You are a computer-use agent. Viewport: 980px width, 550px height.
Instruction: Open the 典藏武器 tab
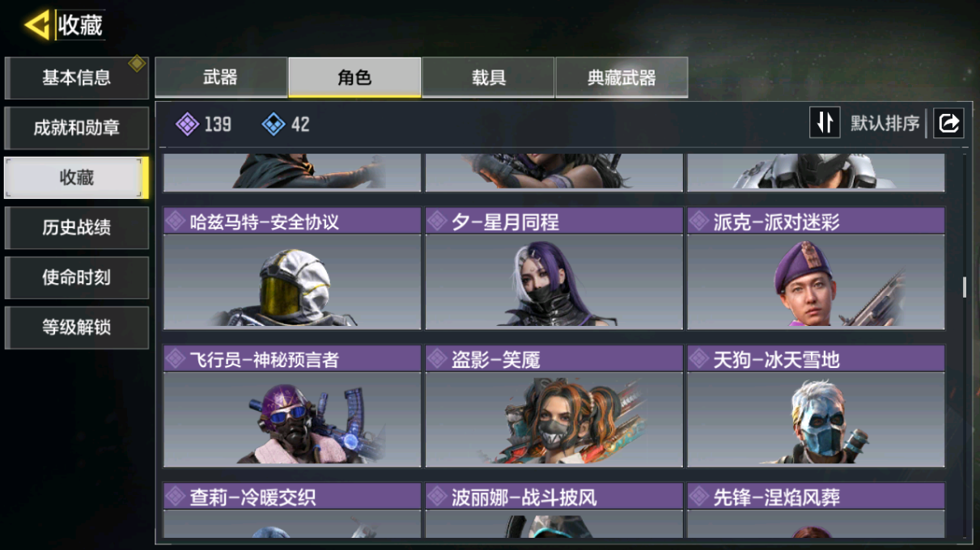click(x=622, y=78)
